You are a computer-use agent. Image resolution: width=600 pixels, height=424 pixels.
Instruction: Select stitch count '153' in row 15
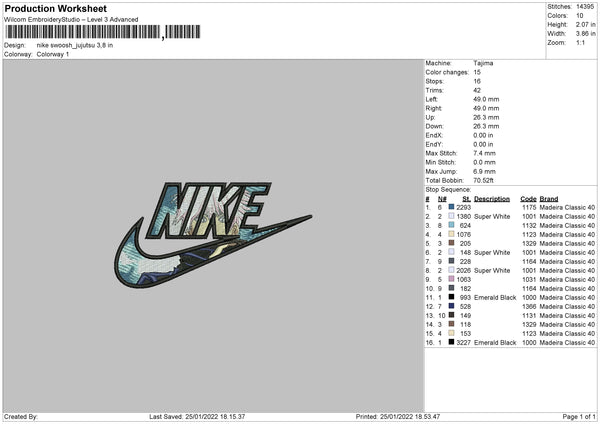pos(465,333)
